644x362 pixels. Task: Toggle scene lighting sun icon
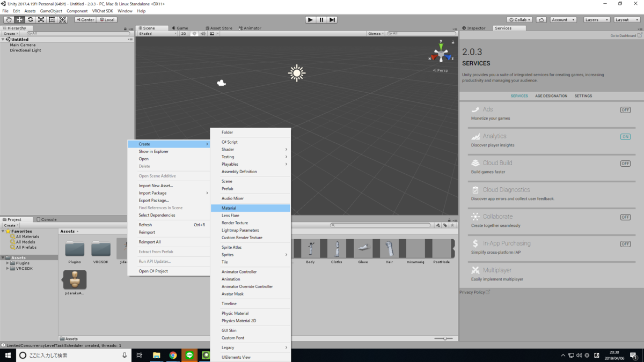[x=194, y=34]
